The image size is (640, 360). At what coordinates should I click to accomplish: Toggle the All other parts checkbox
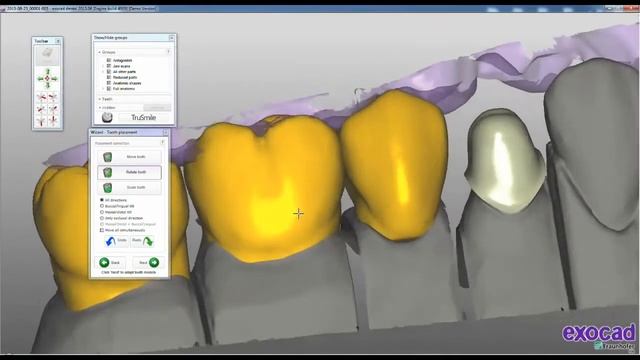pyautogui.click(x=109, y=71)
